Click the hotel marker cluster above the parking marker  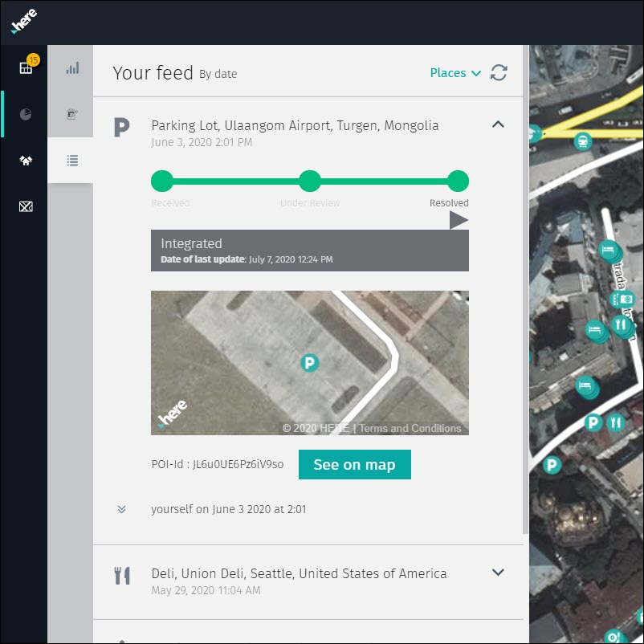(x=586, y=386)
